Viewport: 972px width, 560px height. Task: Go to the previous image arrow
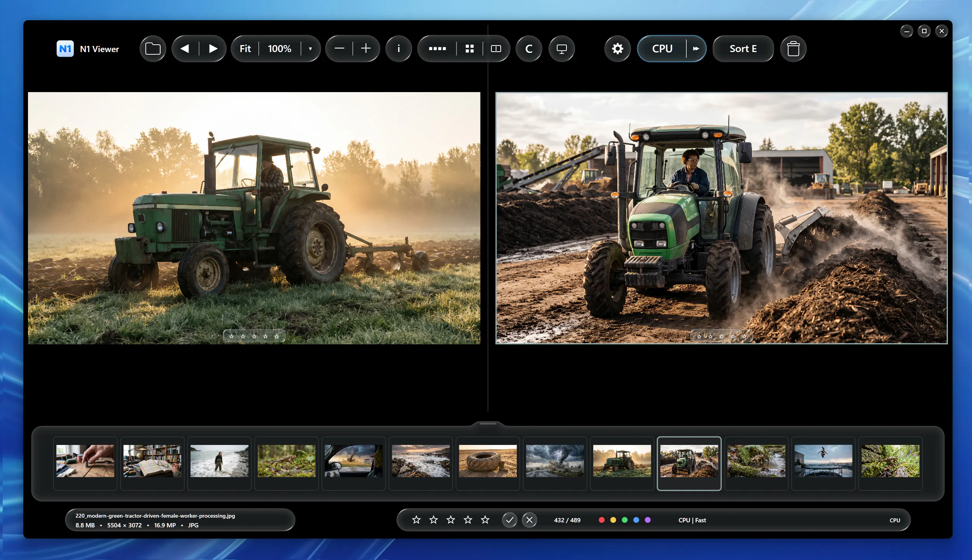185,49
